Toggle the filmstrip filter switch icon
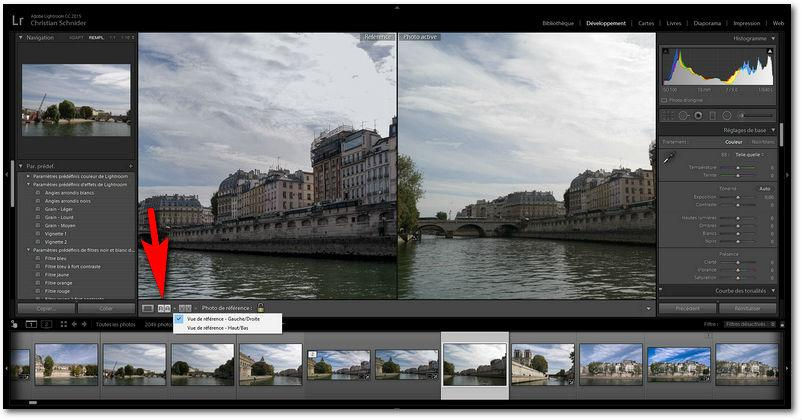This screenshot has width=802, height=420. click(x=783, y=324)
